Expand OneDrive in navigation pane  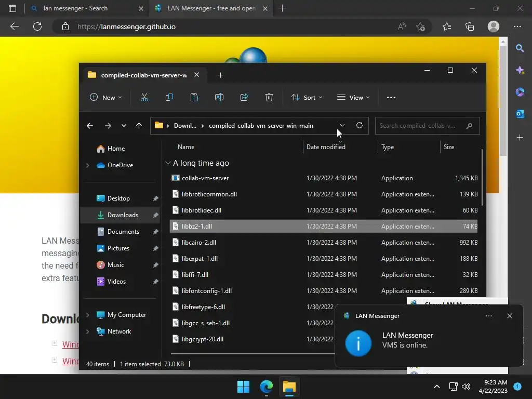tap(87, 165)
